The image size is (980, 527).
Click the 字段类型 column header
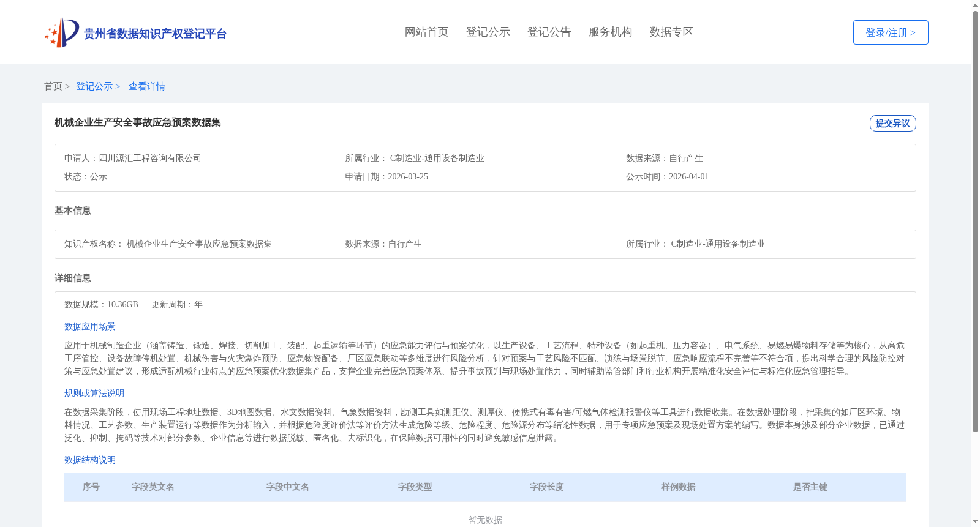tap(415, 487)
